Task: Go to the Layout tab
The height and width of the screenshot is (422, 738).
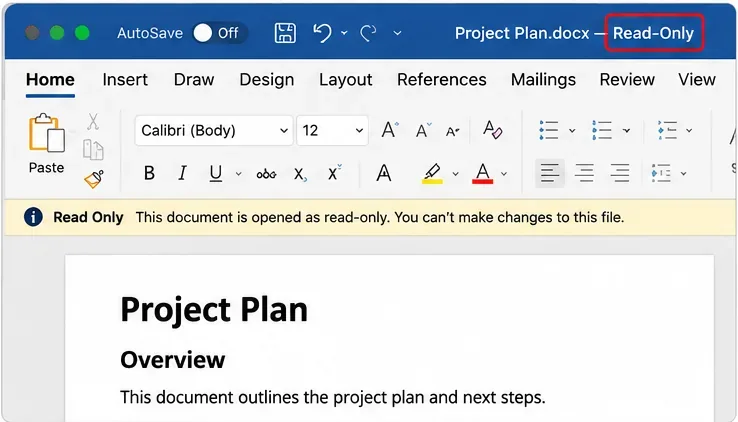Action: 345,80
